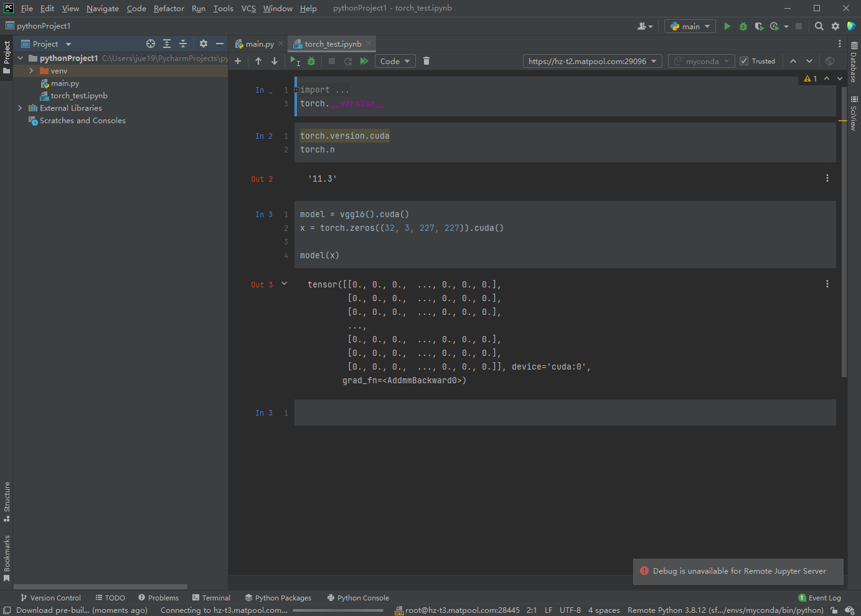
Task: Debug the current notebook cell
Action: (x=311, y=61)
